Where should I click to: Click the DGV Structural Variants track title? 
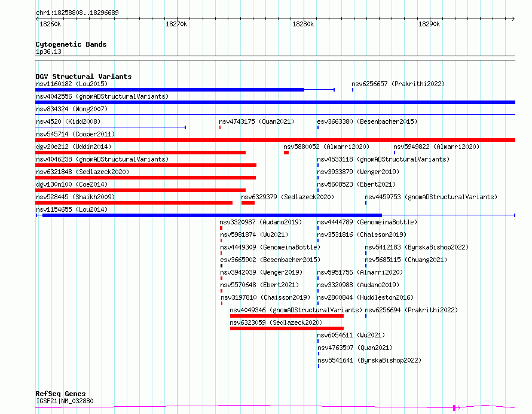84,77
